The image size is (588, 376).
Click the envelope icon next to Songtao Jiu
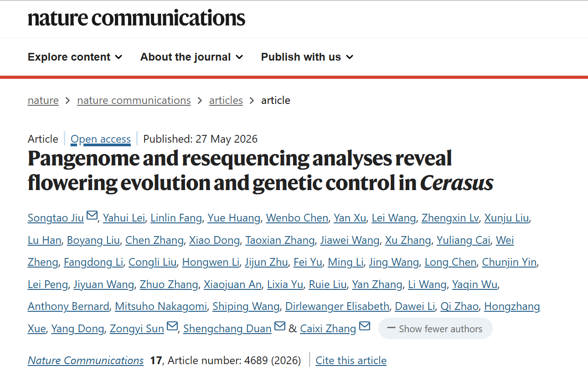click(92, 216)
